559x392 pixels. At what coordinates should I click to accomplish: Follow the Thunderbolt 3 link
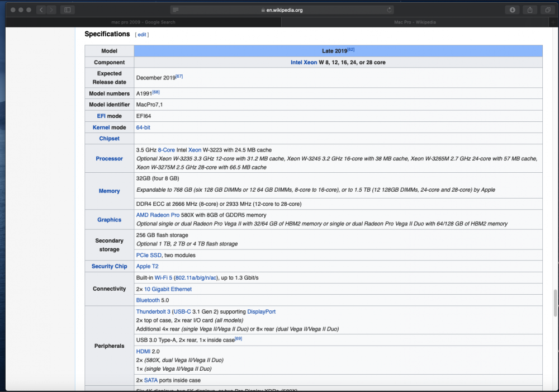pos(153,311)
